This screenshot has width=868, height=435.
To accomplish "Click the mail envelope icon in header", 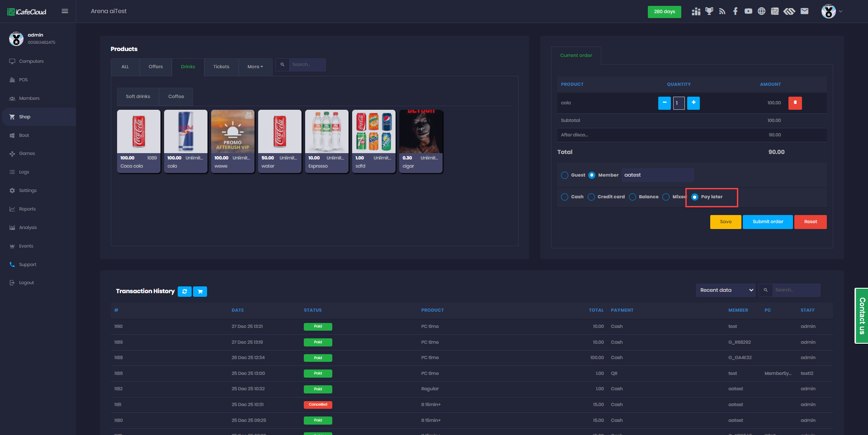I will pos(804,11).
